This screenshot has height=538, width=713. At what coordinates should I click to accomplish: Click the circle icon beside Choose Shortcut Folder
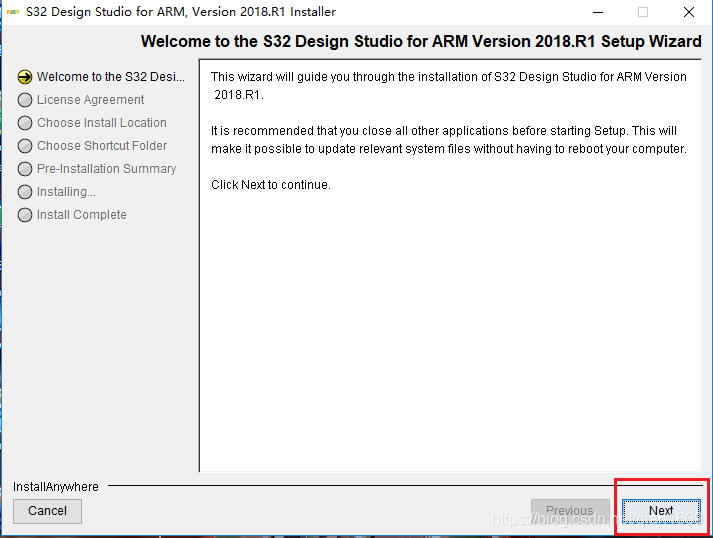tap(25, 146)
